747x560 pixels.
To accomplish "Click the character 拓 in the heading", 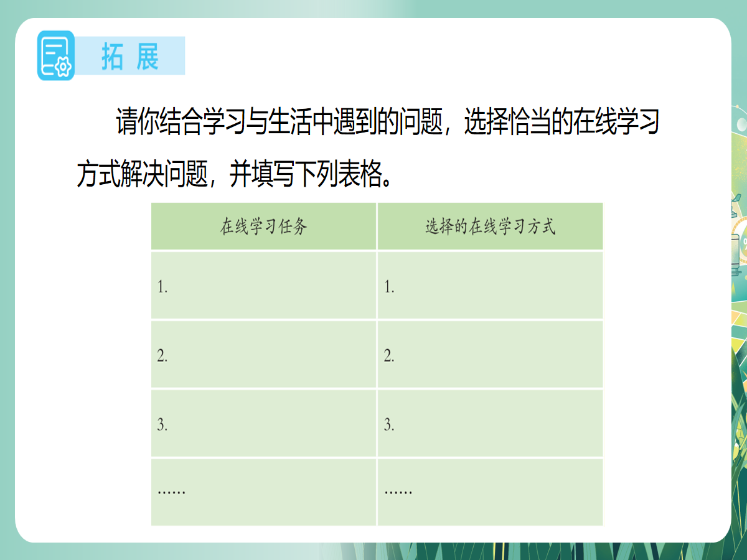I will point(112,56).
